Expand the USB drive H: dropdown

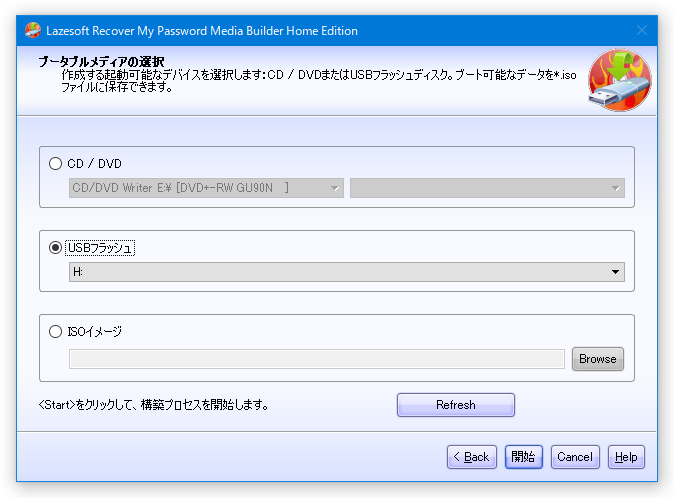[x=346, y=272]
